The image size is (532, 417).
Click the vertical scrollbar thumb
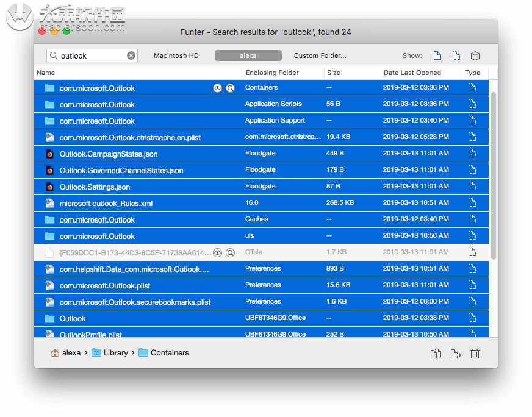click(494, 176)
